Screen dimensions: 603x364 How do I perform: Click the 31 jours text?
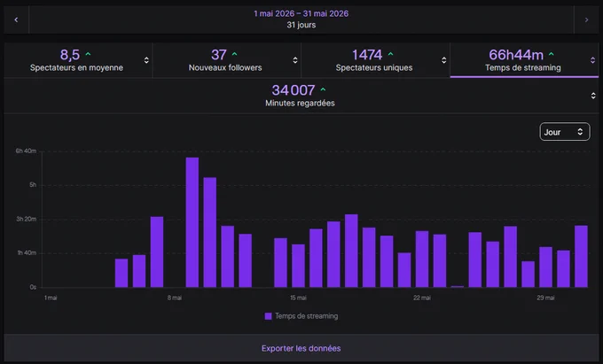(301, 25)
